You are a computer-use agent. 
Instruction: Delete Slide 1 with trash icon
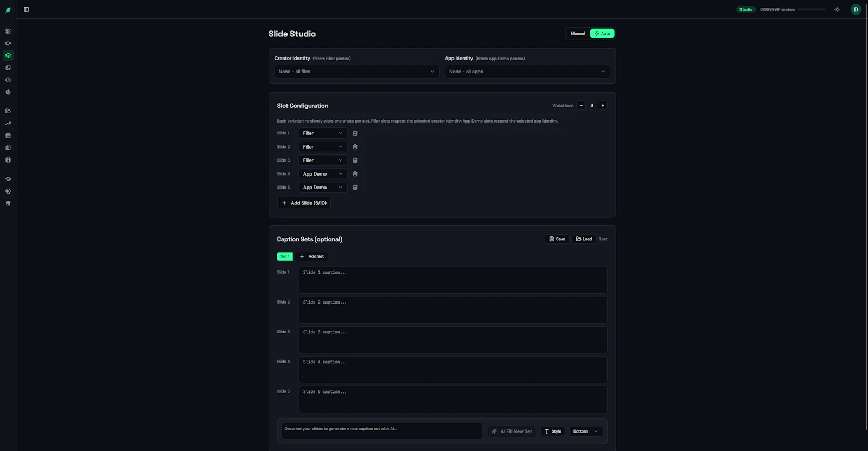pyautogui.click(x=355, y=133)
